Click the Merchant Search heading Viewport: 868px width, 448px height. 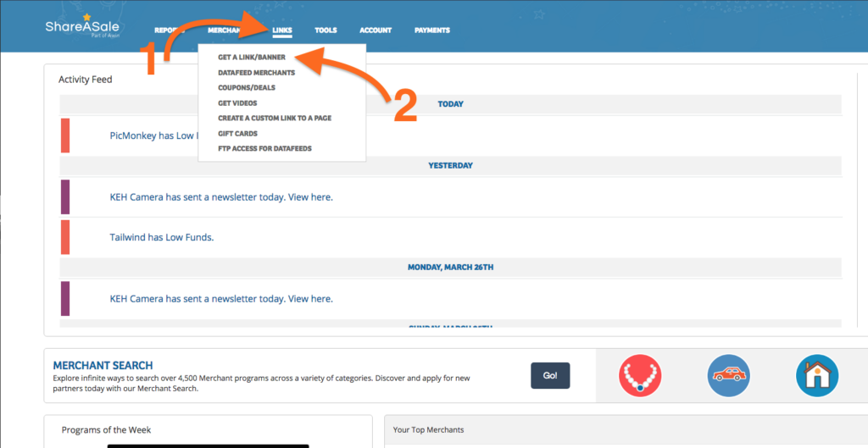(103, 366)
